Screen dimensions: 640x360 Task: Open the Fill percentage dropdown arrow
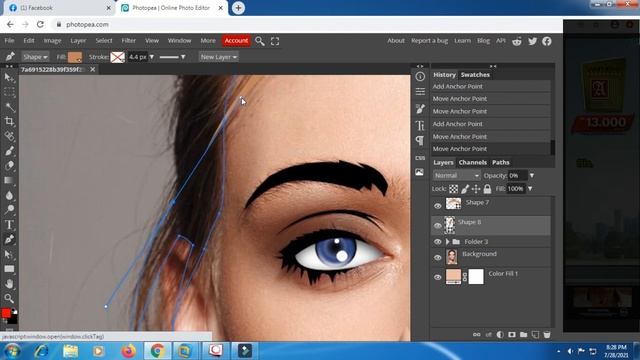pyautogui.click(x=530, y=189)
